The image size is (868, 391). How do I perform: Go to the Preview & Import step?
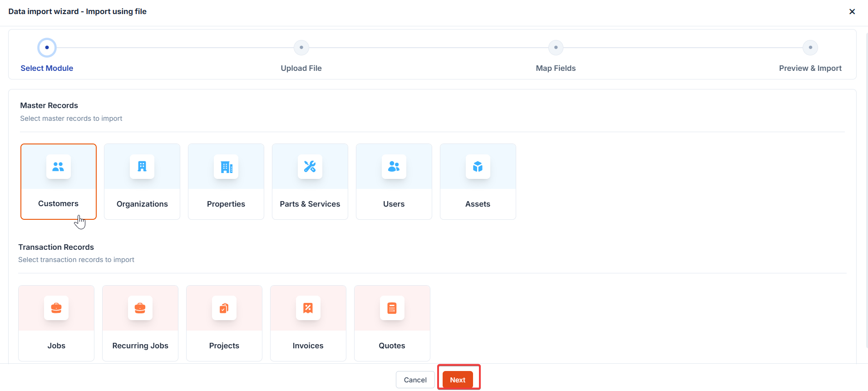pos(810,68)
